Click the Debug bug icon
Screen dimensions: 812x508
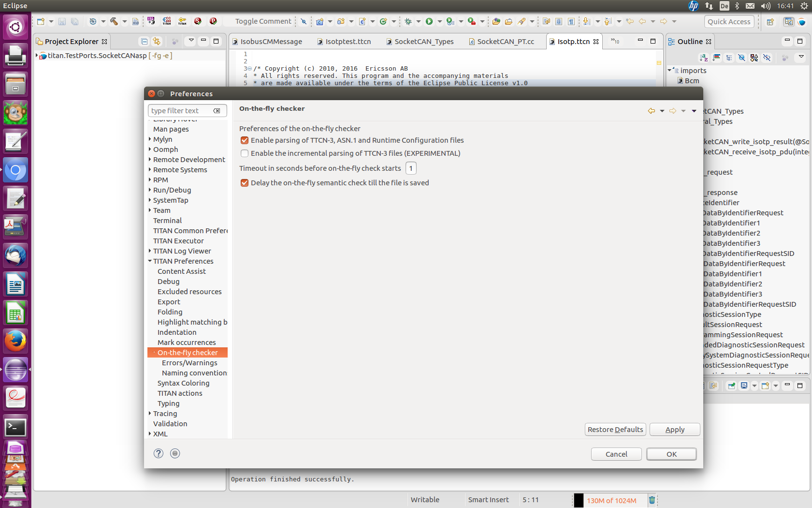pos(408,21)
